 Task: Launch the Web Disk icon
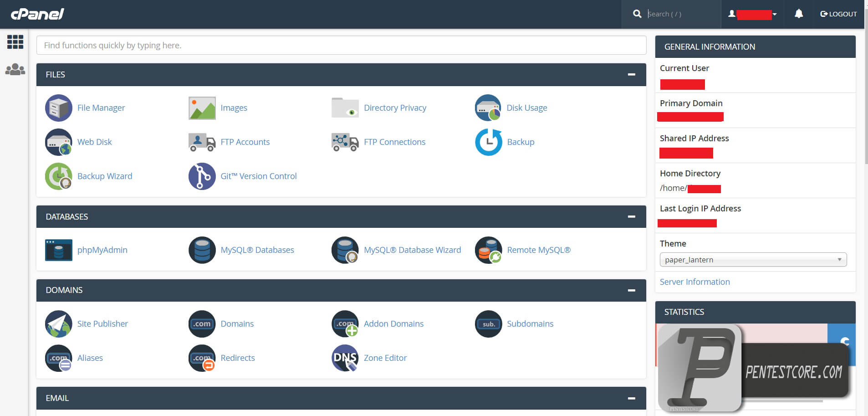pos(59,142)
